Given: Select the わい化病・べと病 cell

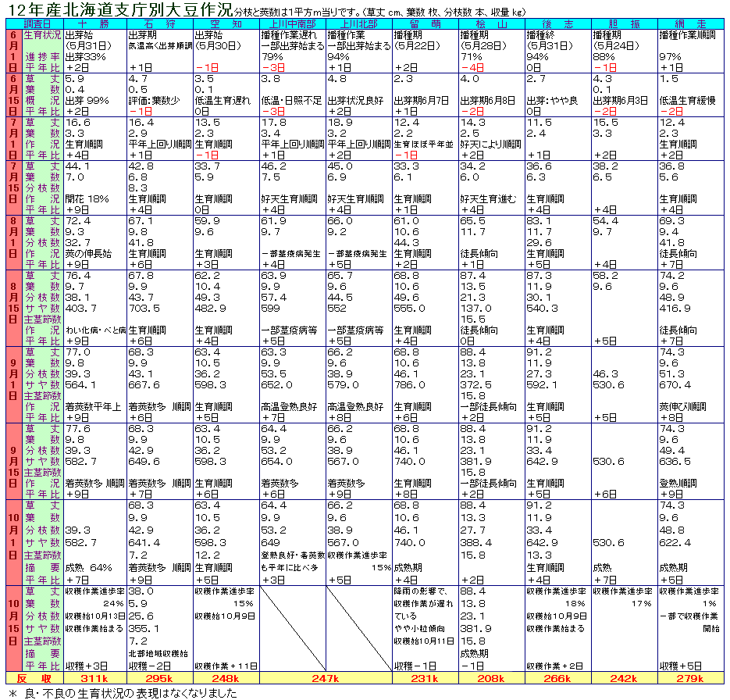Looking at the screenshot, I should tap(96, 330).
